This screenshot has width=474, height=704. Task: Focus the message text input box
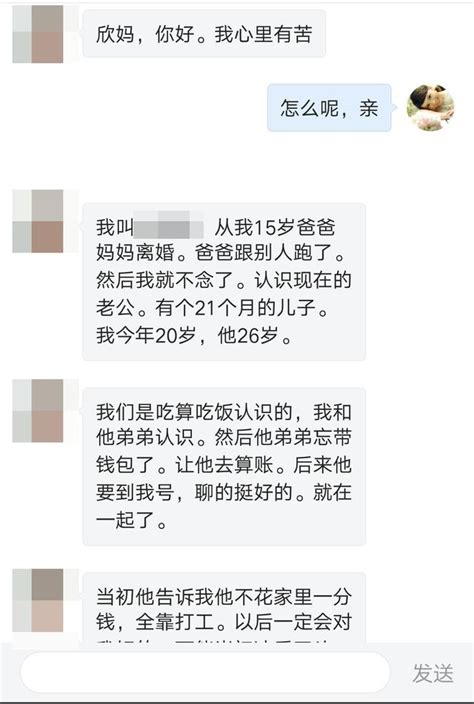(x=205, y=672)
